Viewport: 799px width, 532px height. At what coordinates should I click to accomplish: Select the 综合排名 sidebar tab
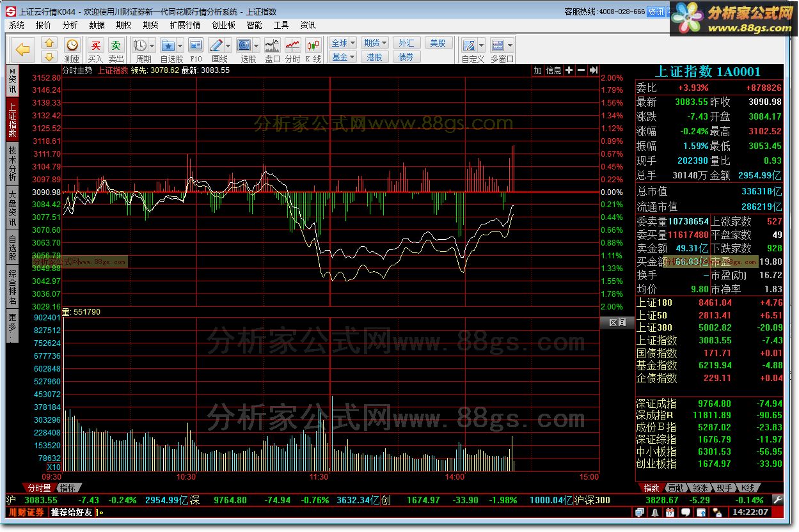(12, 287)
